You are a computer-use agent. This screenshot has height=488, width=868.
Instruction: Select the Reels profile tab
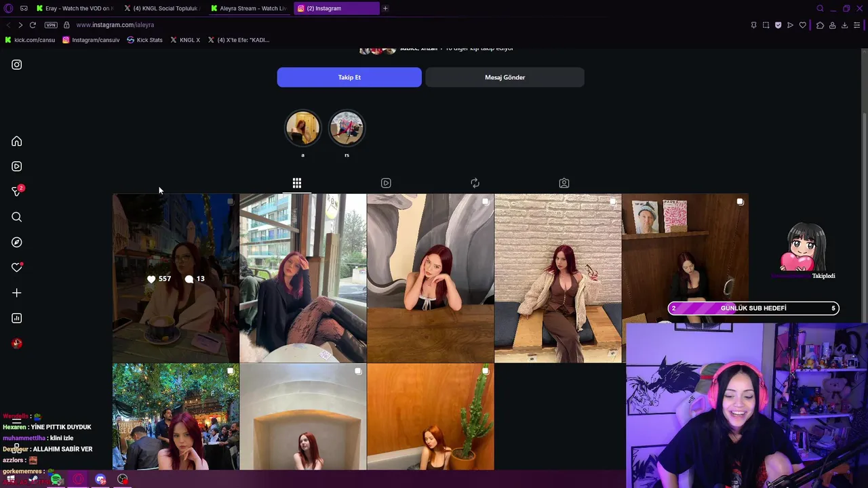(386, 183)
